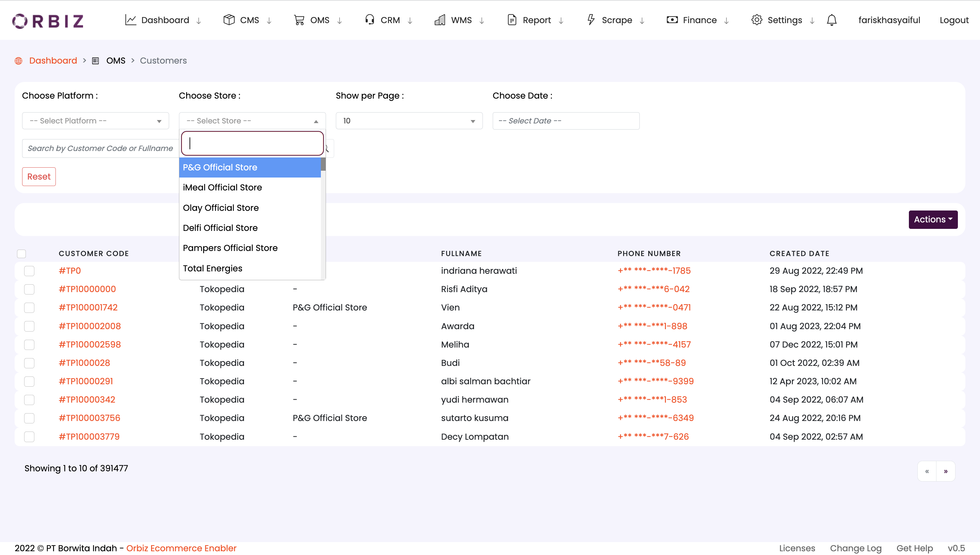980x555 pixels.
Task: Open the notifications bell
Action: coord(832,20)
